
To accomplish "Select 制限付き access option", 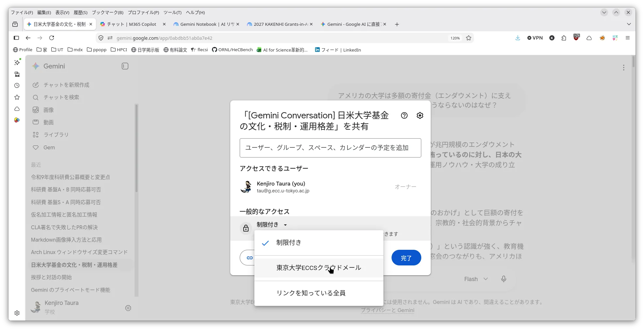I will 319,243.
